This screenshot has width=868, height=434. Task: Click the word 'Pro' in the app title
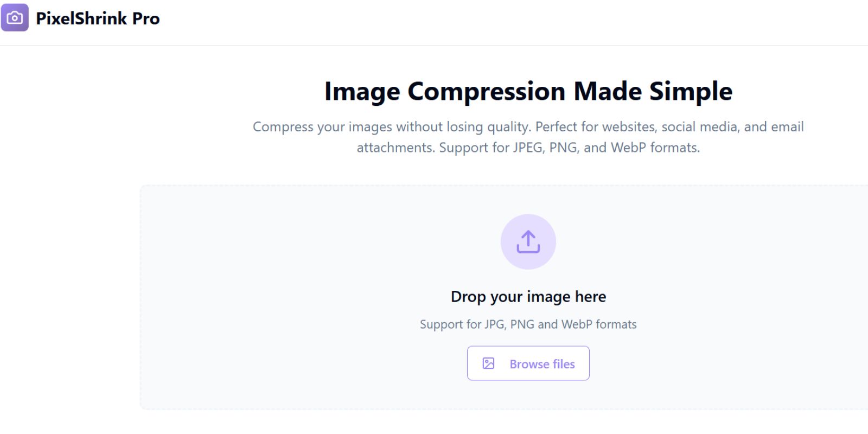146,18
